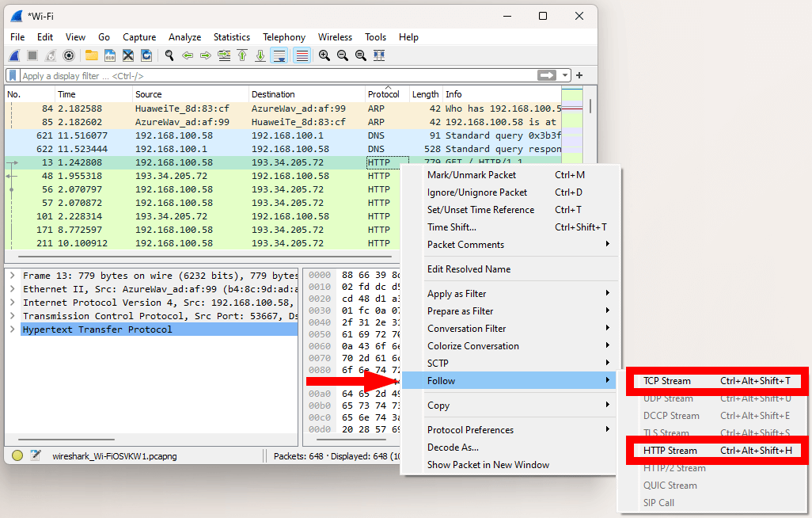Restart the current capture
This screenshot has width=812, height=518.
pos(50,55)
